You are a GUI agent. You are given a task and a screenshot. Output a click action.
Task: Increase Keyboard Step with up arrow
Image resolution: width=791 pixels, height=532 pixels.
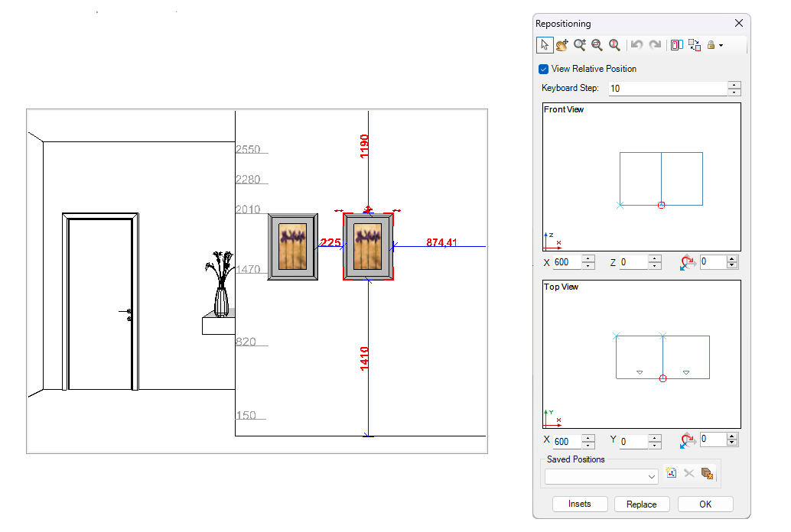click(734, 85)
